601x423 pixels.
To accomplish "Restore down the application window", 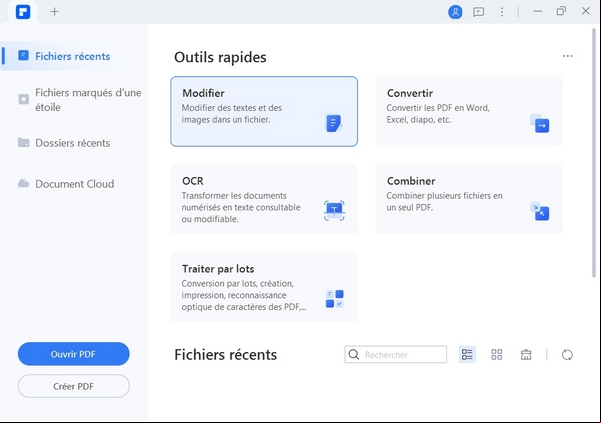I will (561, 11).
